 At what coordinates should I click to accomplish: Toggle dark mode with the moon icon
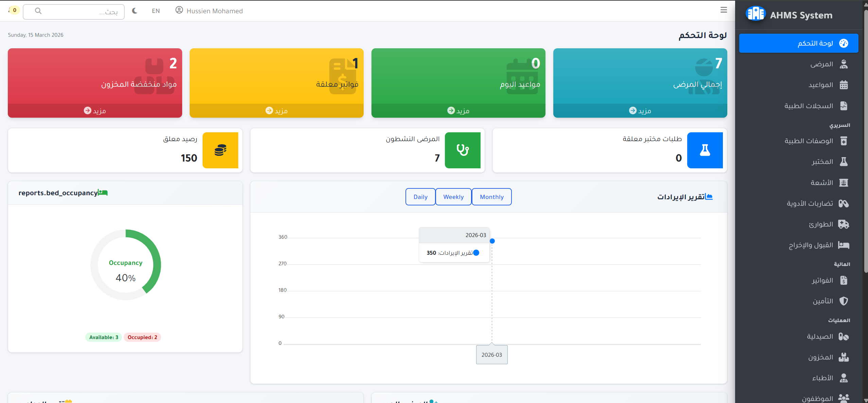click(135, 11)
